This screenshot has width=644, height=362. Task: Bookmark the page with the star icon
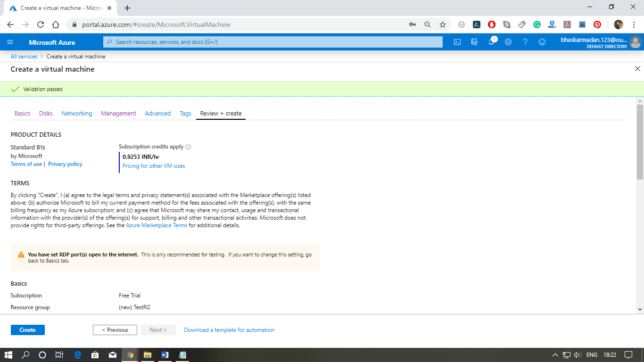click(443, 24)
